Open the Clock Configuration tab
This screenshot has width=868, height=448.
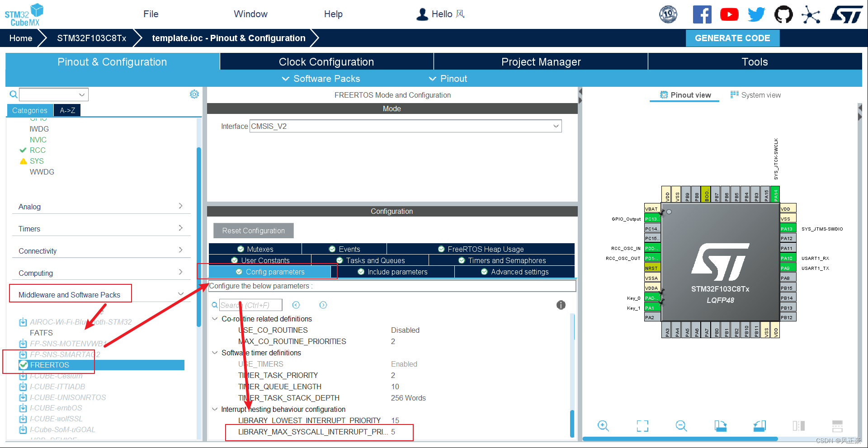pyautogui.click(x=326, y=62)
